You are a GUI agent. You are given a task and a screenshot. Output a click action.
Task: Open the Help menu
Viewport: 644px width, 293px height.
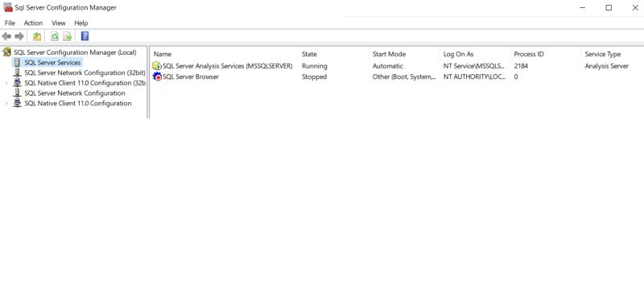[x=81, y=23]
